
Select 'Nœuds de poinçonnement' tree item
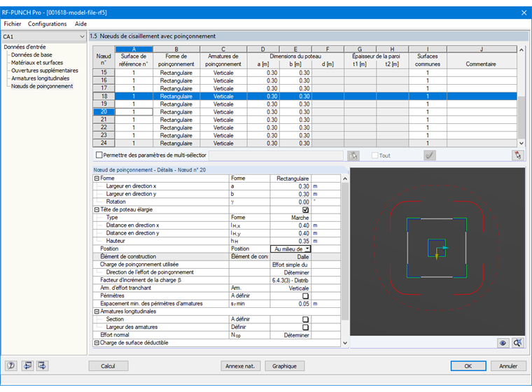[x=42, y=86]
